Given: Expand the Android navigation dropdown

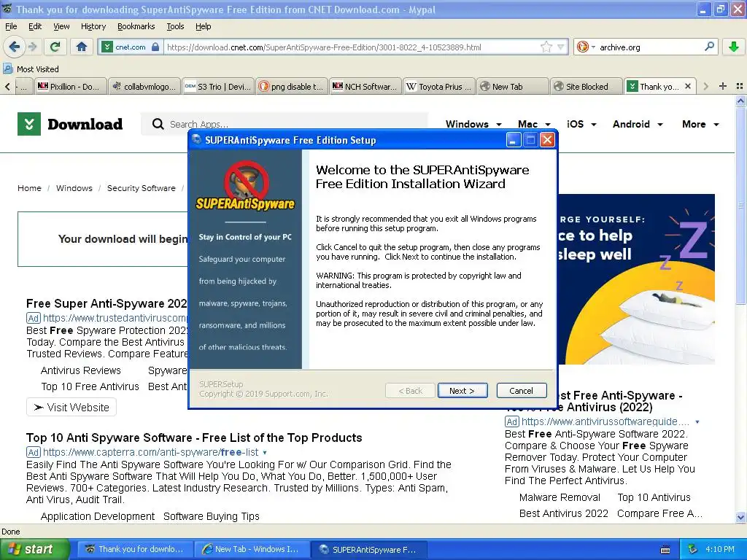Looking at the screenshot, I should (x=659, y=124).
